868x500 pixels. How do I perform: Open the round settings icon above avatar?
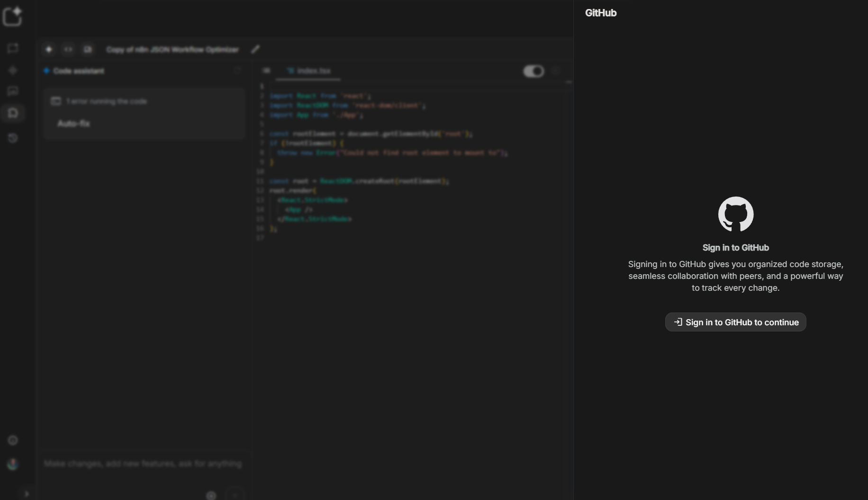click(x=13, y=440)
